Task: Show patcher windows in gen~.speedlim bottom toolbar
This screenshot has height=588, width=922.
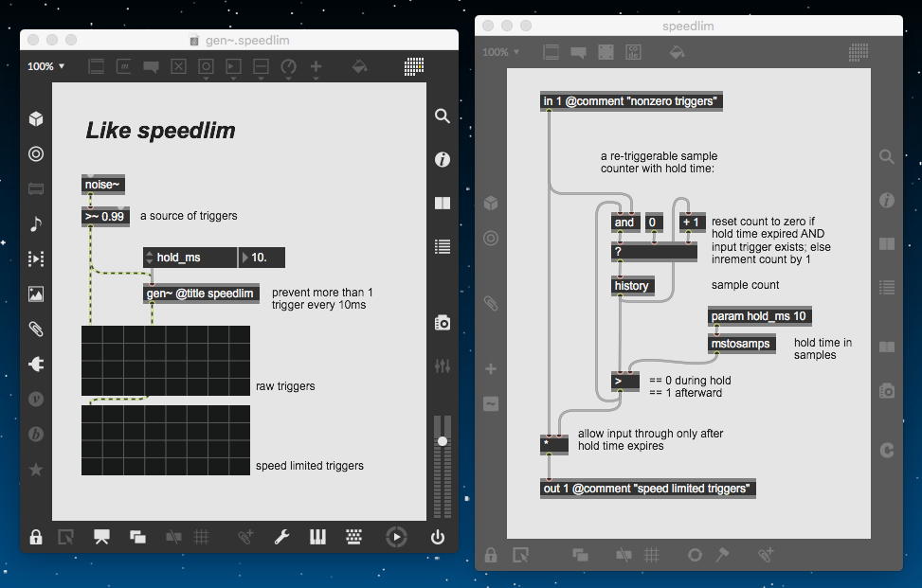Action: point(137,537)
